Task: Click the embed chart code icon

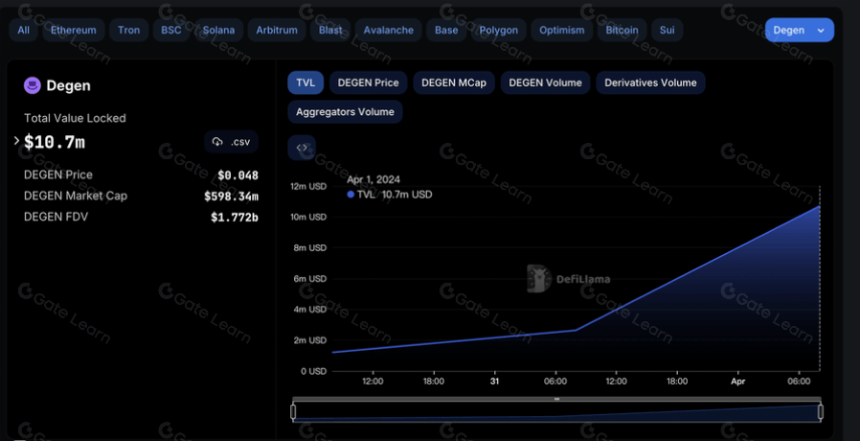Action: (x=302, y=148)
